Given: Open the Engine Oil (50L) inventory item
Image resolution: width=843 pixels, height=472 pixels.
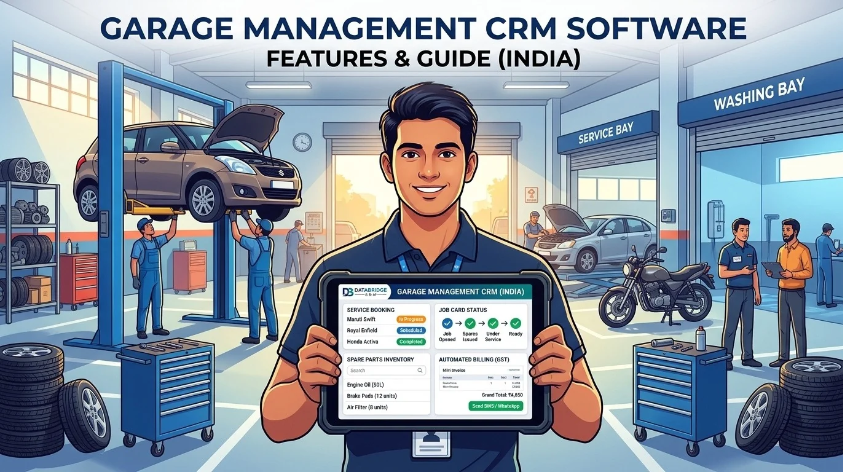Looking at the screenshot, I should 387,385.
